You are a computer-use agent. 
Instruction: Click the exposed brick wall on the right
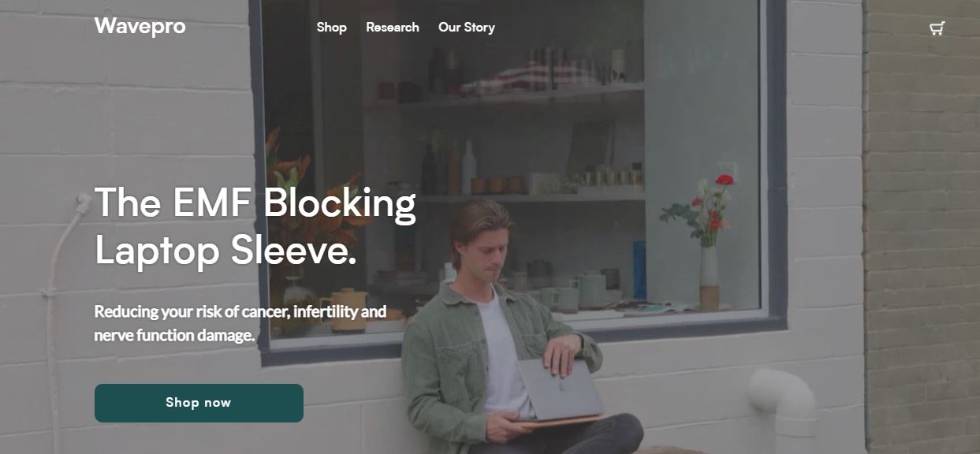(x=922, y=227)
